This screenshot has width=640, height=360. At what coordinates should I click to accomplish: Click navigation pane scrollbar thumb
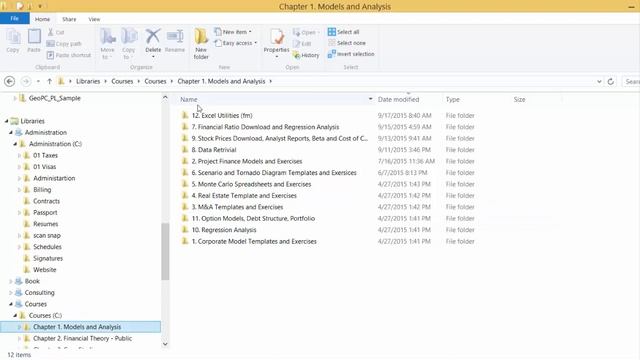coord(165,251)
